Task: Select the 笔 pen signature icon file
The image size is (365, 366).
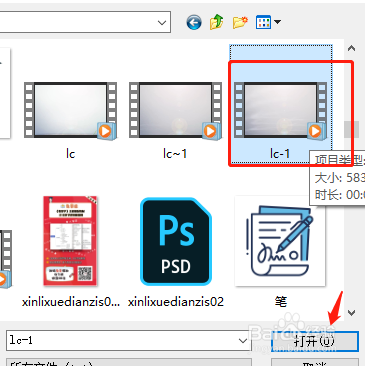Action: tap(280, 241)
